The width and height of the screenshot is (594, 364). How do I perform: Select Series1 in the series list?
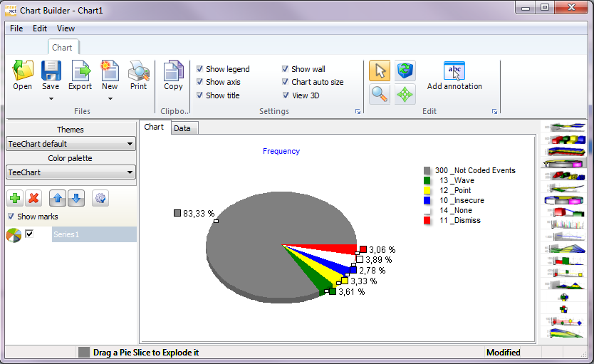(x=94, y=234)
